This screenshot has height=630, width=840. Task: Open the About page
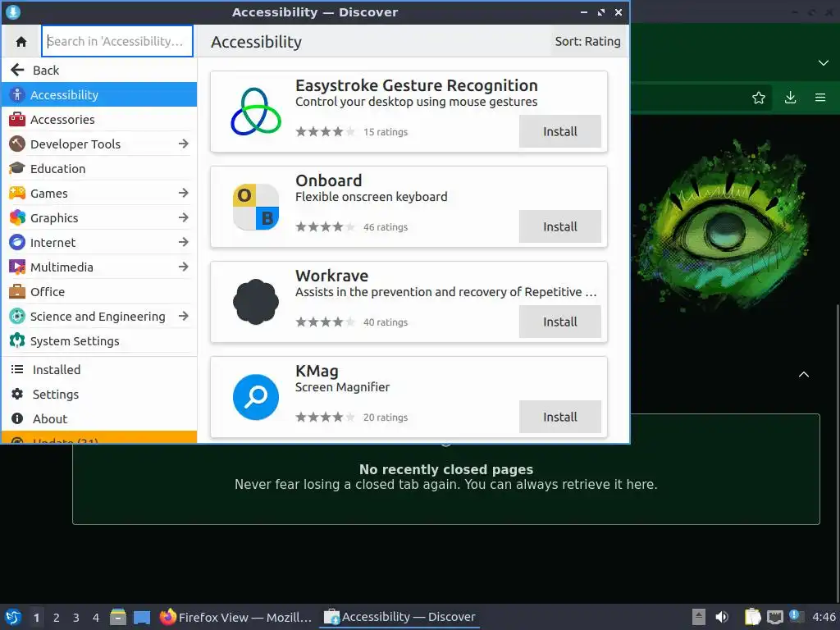tap(99, 419)
